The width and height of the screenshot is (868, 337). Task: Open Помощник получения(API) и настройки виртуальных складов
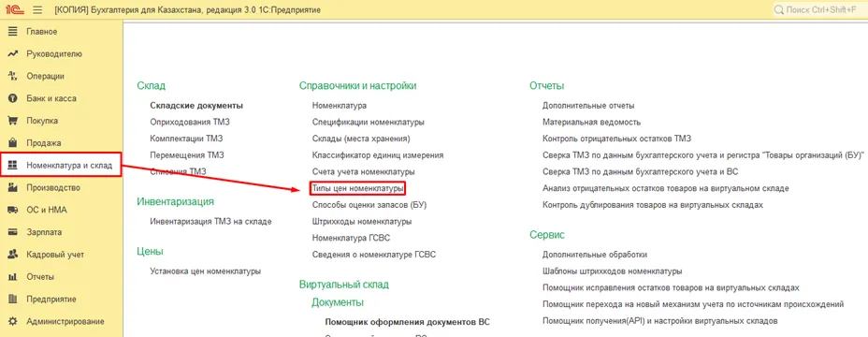[660, 321]
